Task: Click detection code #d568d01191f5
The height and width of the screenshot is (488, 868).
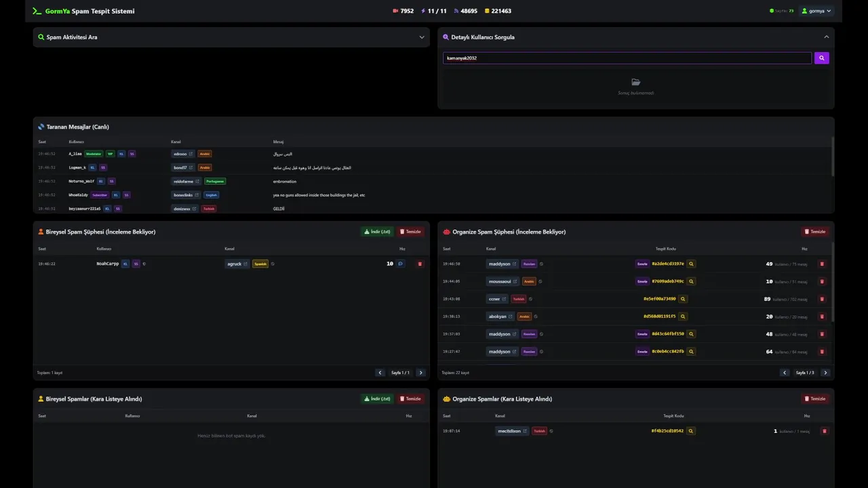Action: coord(660,317)
